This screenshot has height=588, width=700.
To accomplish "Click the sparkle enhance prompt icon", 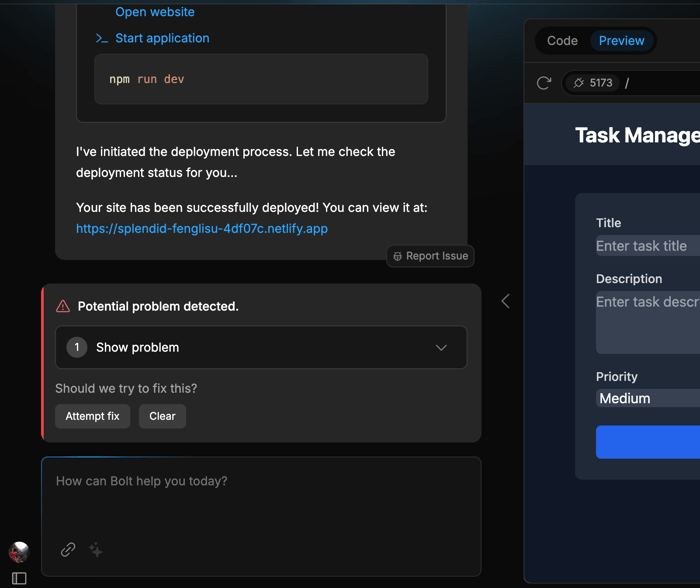I will (x=96, y=549).
